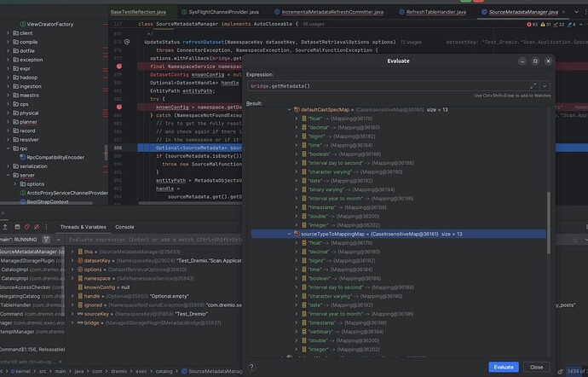588x377 pixels.
Task: Toggle breakpoint on the 'final NamespaceService' line
Action: coord(118,66)
